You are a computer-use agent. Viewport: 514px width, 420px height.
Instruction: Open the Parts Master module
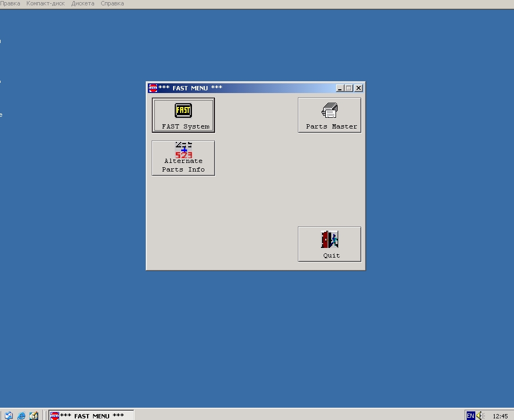(330, 115)
